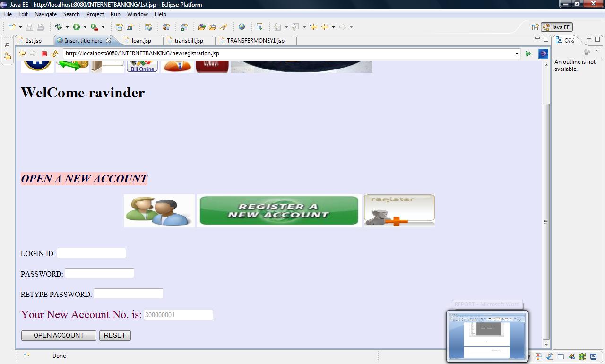Click the OPEN ACCOUNT button
The width and height of the screenshot is (605, 364).
pos(59,335)
